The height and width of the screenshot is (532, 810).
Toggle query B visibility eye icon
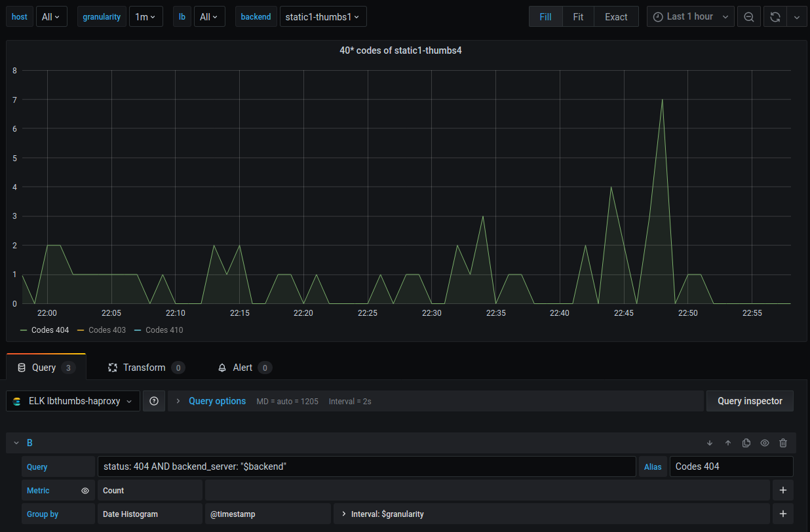[x=764, y=443]
